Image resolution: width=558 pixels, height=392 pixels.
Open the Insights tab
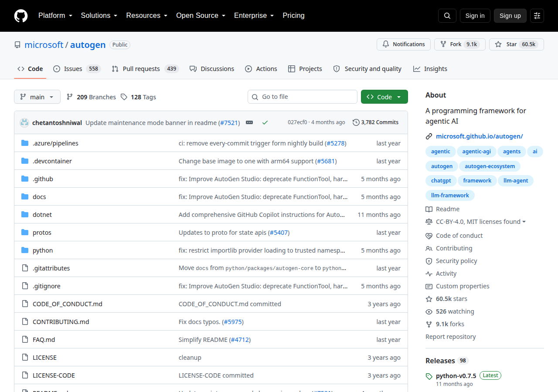pyautogui.click(x=430, y=69)
